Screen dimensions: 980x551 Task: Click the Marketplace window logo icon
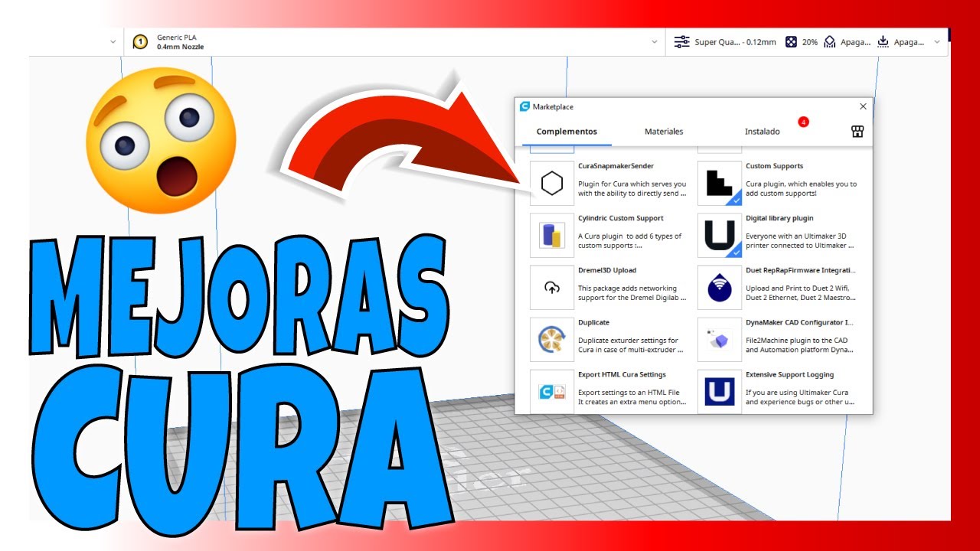click(x=524, y=106)
